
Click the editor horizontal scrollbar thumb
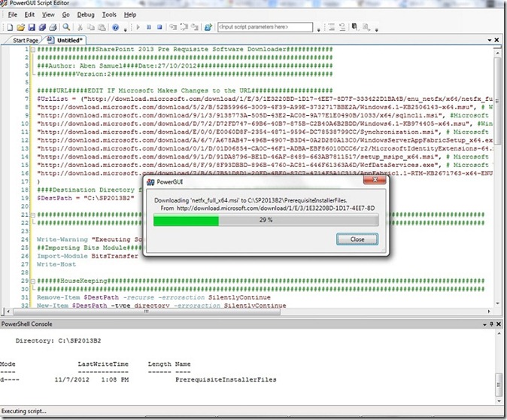coord(146,312)
